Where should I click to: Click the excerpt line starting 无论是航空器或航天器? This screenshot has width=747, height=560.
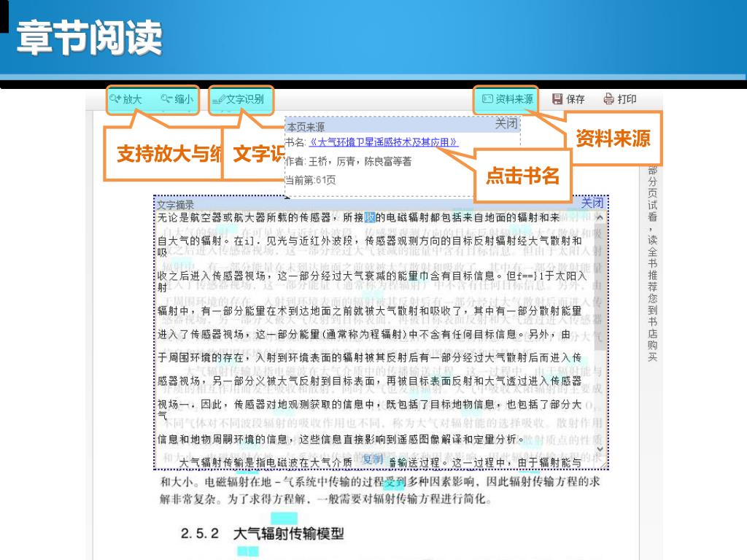click(x=358, y=217)
